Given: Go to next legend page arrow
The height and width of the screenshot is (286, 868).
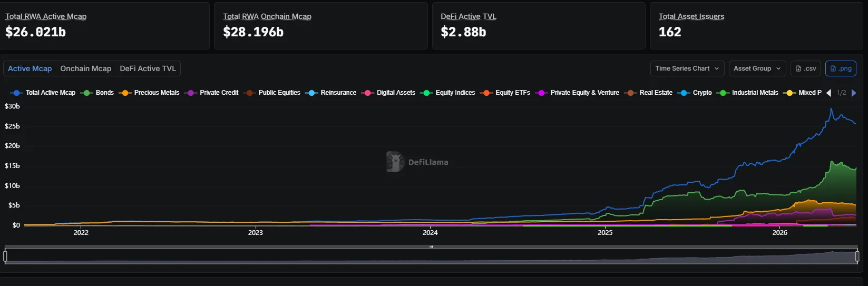Looking at the screenshot, I should point(854,93).
